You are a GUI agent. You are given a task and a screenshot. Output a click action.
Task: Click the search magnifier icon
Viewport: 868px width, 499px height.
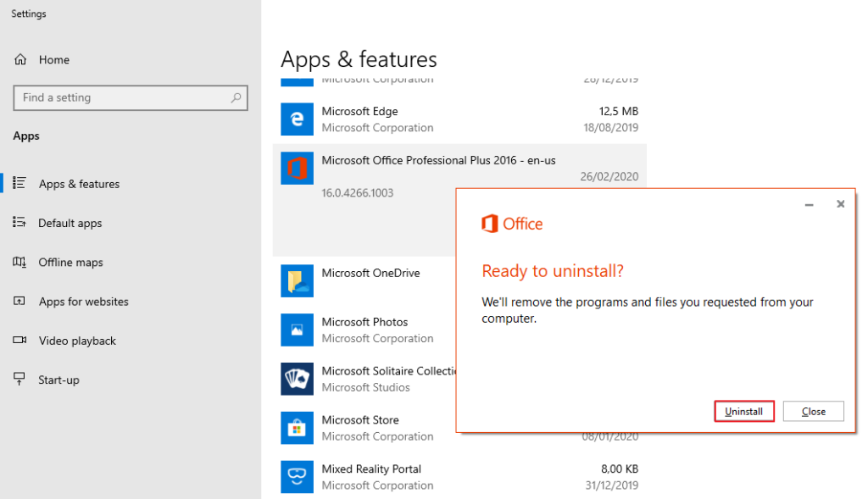point(235,97)
